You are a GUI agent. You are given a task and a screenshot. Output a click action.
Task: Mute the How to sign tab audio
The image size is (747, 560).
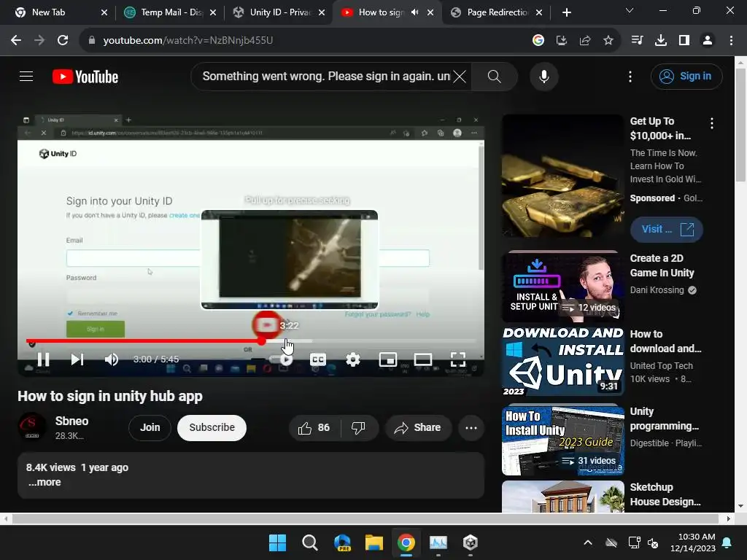click(415, 12)
